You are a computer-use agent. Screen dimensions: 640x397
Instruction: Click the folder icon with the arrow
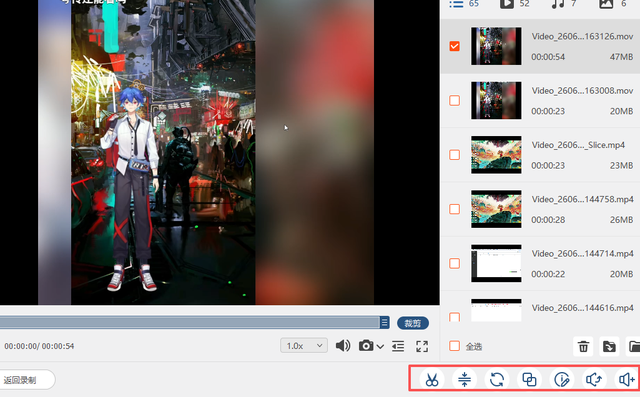click(609, 346)
